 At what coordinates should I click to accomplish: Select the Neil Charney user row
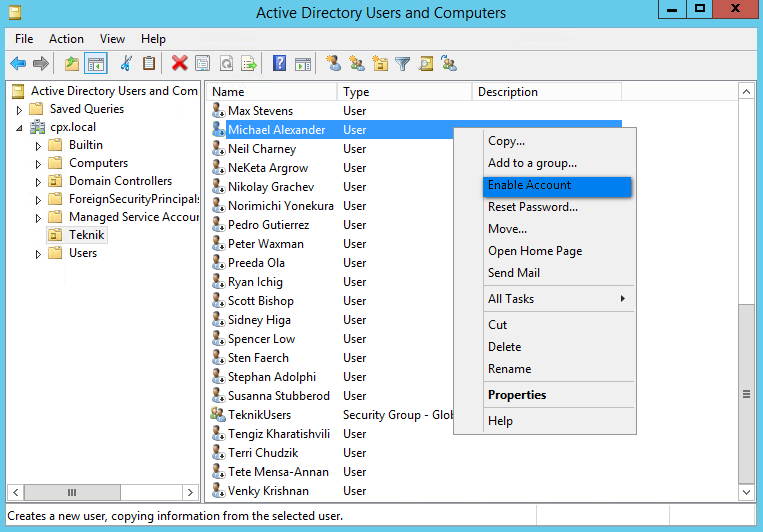tap(416, 149)
